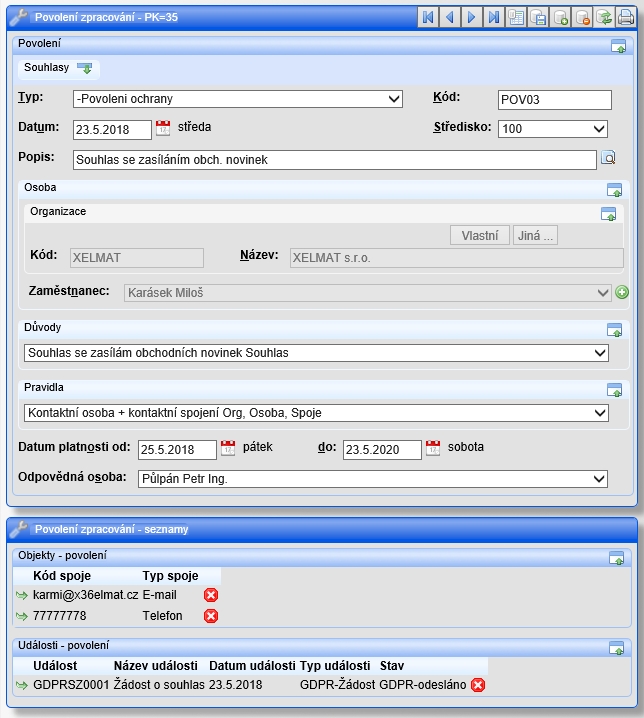Open the Popis lookup magnifier
Image resolution: width=644 pixels, height=718 pixels.
[608, 158]
